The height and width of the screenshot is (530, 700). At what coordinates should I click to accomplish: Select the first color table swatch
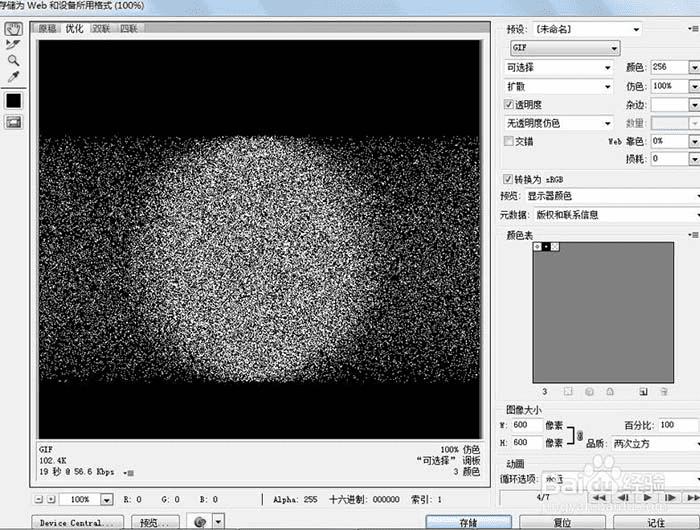pos(538,246)
